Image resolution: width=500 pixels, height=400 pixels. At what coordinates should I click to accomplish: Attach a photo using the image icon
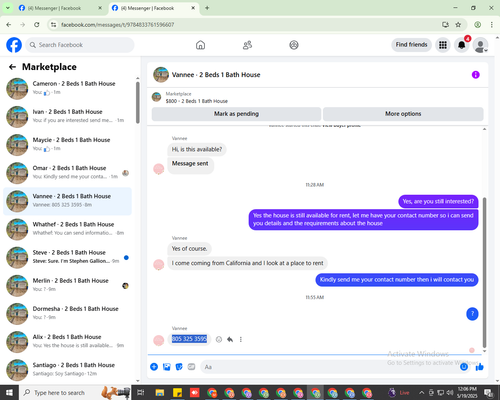coord(167,367)
